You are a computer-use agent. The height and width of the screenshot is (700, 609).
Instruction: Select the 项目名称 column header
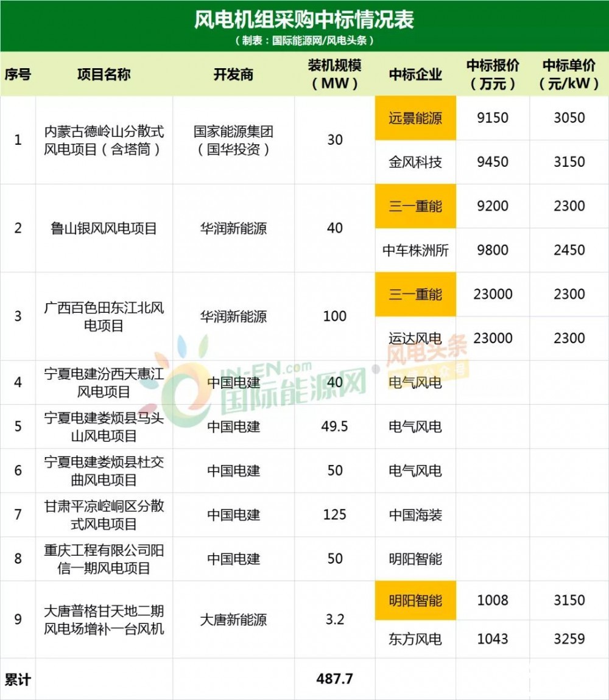[104, 74]
